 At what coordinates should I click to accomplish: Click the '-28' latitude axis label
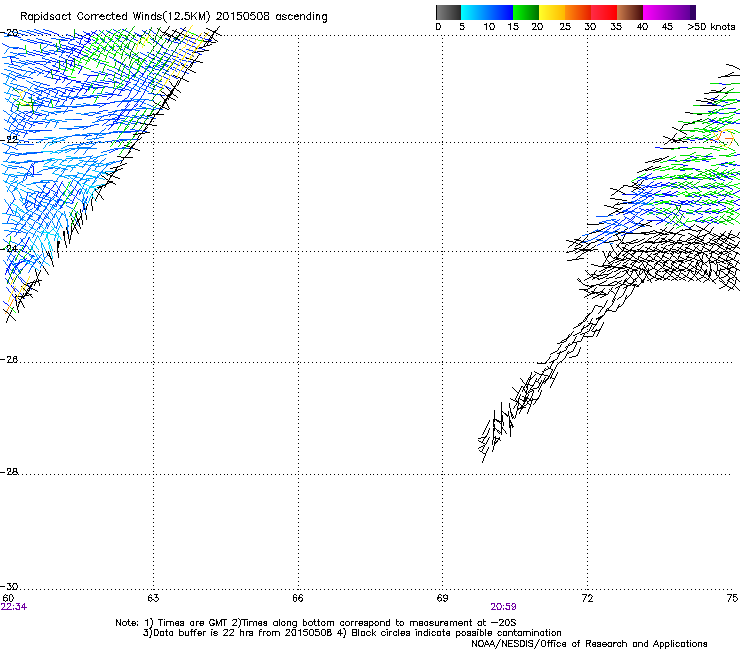9,472
